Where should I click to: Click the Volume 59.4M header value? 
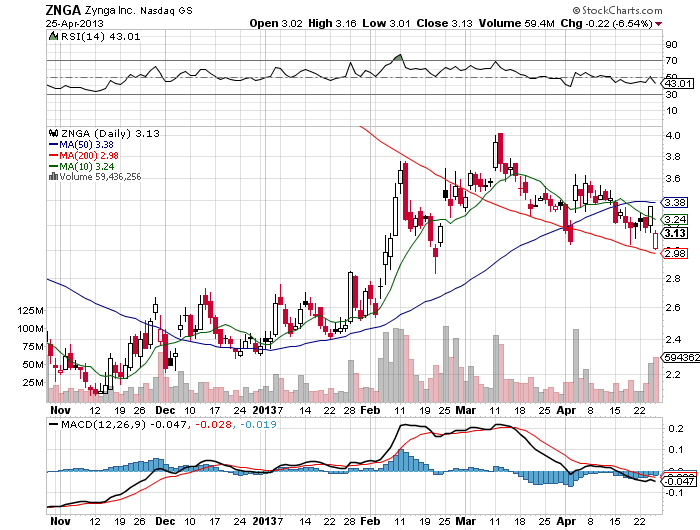coord(517,23)
